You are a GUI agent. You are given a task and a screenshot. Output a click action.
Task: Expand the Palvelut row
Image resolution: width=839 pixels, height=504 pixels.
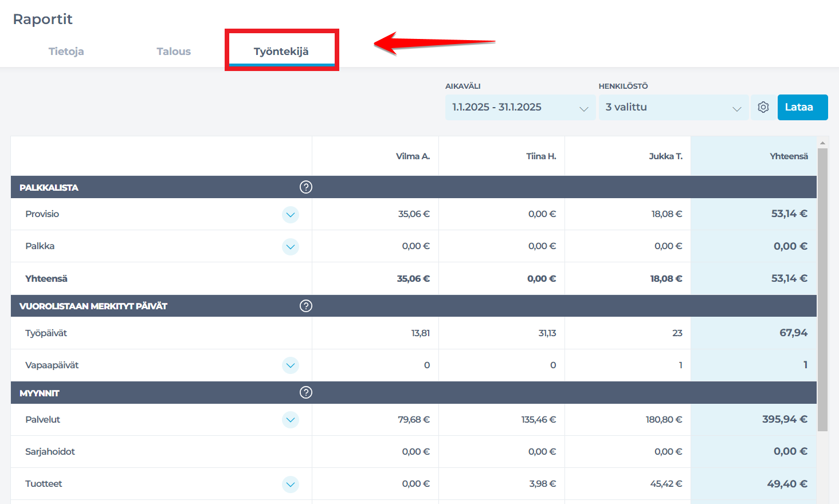[x=291, y=420]
